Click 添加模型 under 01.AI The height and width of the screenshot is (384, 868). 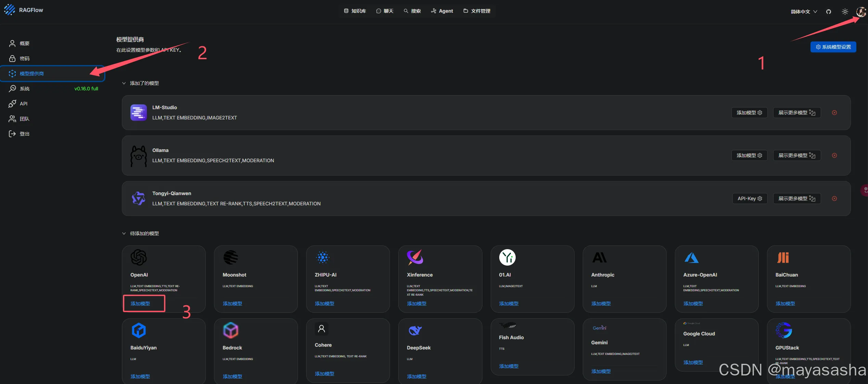(x=508, y=304)
